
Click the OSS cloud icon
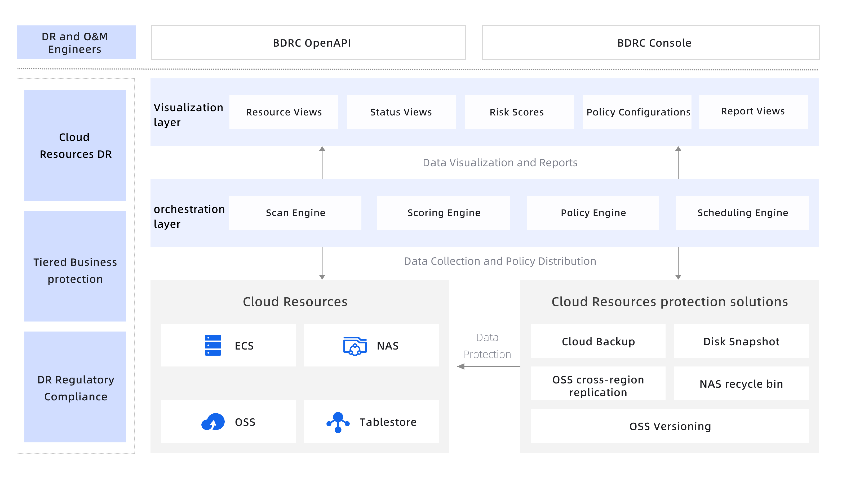coord(213,422)
